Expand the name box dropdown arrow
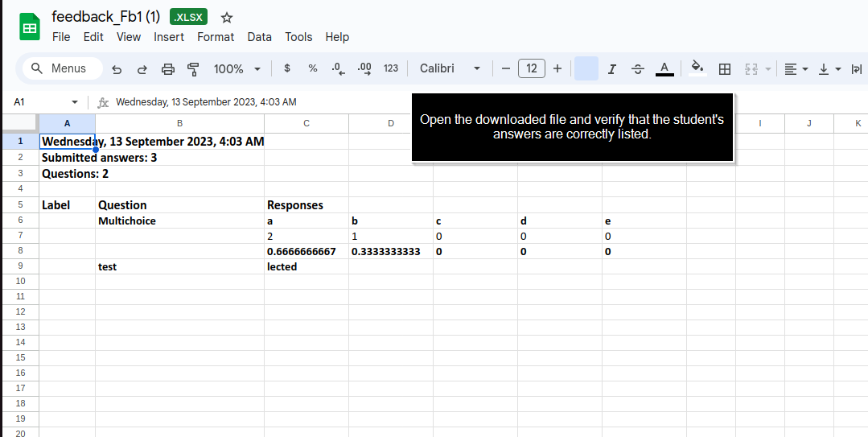This screenshot has height=437, width=868. point(75,102)
